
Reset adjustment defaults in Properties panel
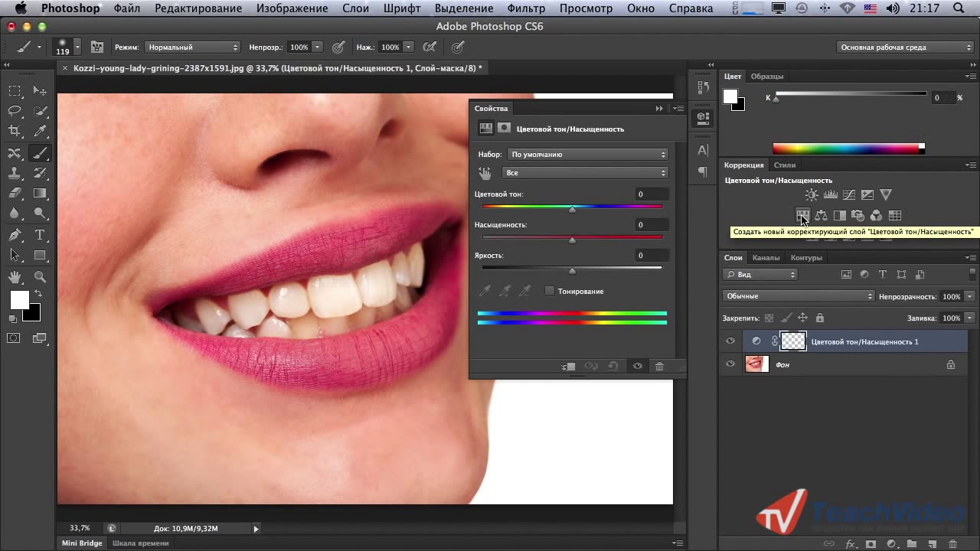tap(613, 367)
